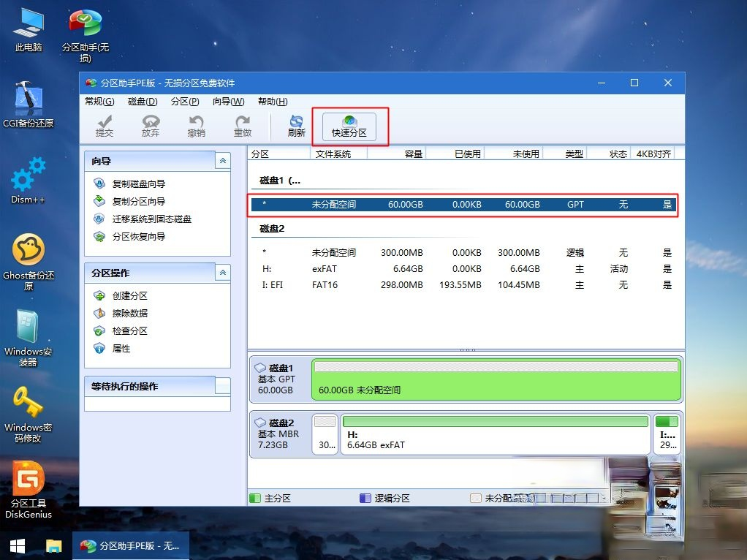Collapse the 分区操作 panel
The image size is (747, 560).
coord(223,273)
